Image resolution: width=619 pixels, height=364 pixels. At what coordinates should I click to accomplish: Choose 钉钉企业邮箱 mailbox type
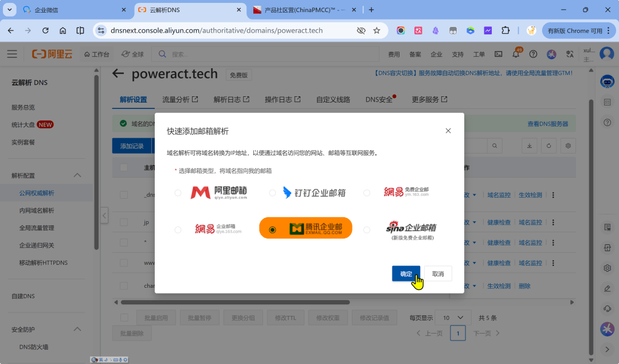coord(272,193)
